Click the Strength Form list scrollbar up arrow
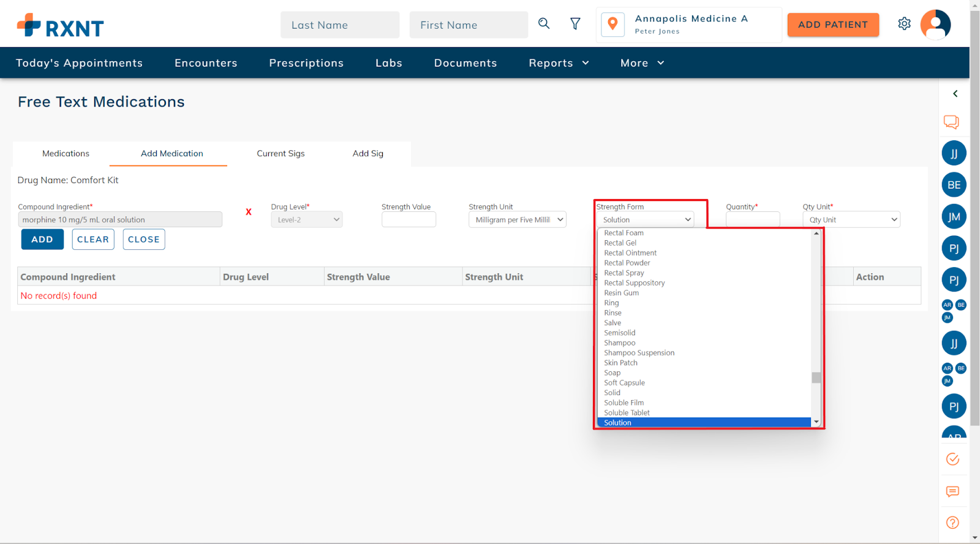This screenshot has height=544, width=980. tap(816, 233)
